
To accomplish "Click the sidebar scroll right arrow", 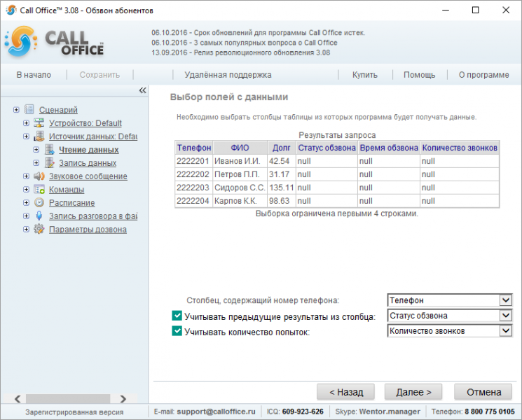I will click(123, 398).
